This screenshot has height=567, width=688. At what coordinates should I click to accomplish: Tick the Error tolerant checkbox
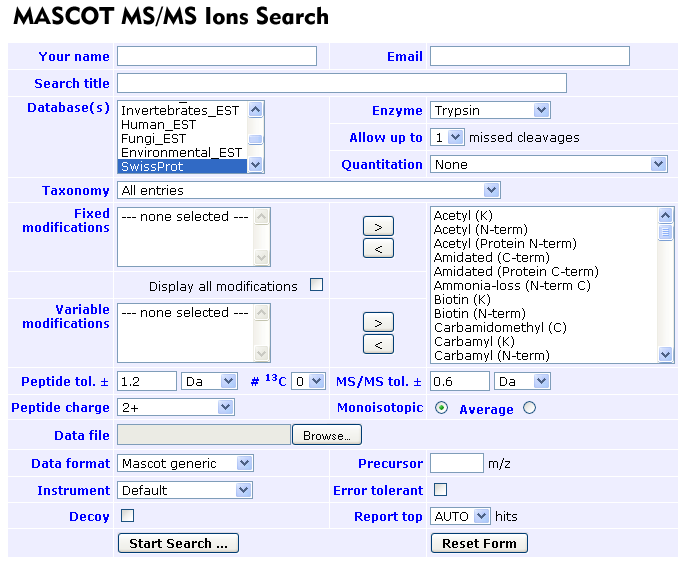(441, 489)
